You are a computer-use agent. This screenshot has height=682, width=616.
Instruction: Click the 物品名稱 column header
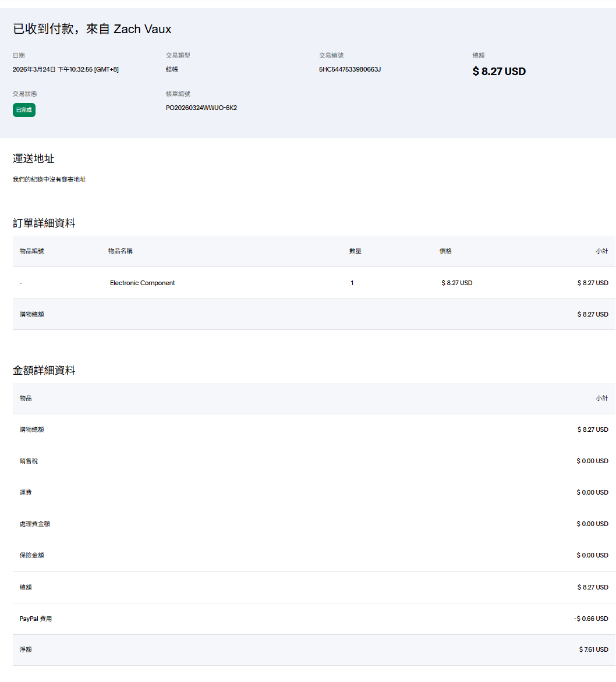click(121, 251)
